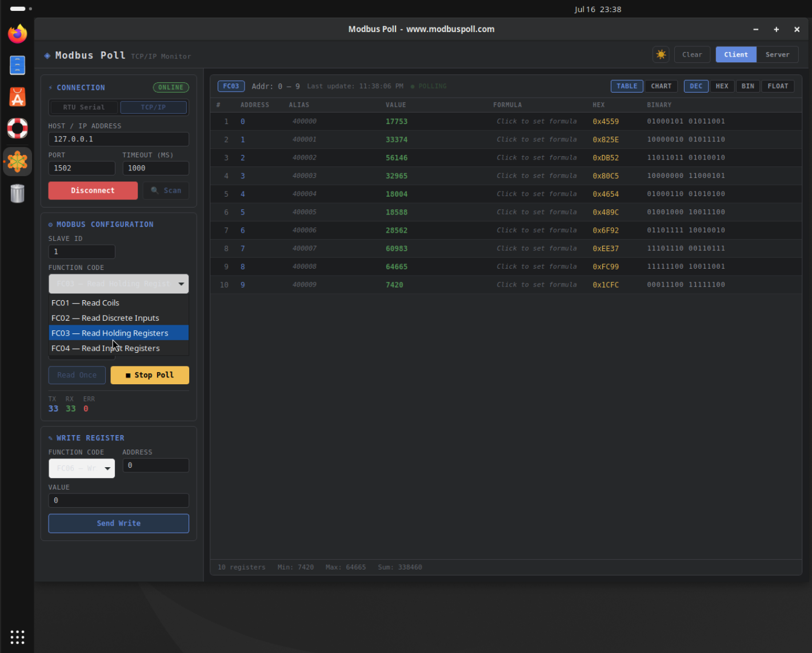Click the Scan button
Screen dimensions: 812x653
coord(166,190)
